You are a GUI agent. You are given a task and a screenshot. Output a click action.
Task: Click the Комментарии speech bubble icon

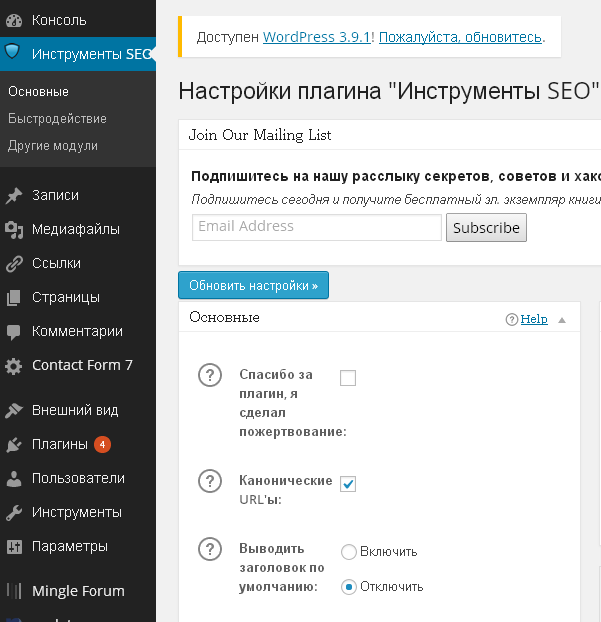pyautogui.click(x=14, y=331)
